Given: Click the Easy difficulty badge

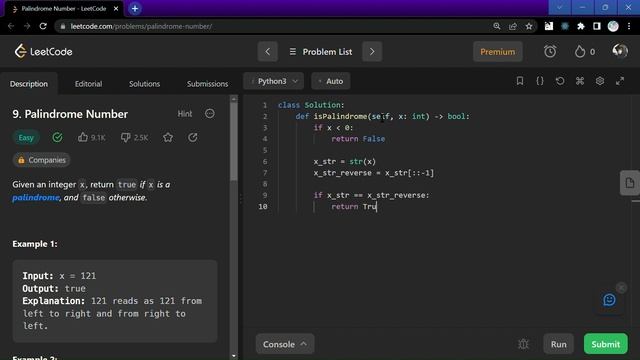Looking at the screenshot, I should click(x=26, y=138).
